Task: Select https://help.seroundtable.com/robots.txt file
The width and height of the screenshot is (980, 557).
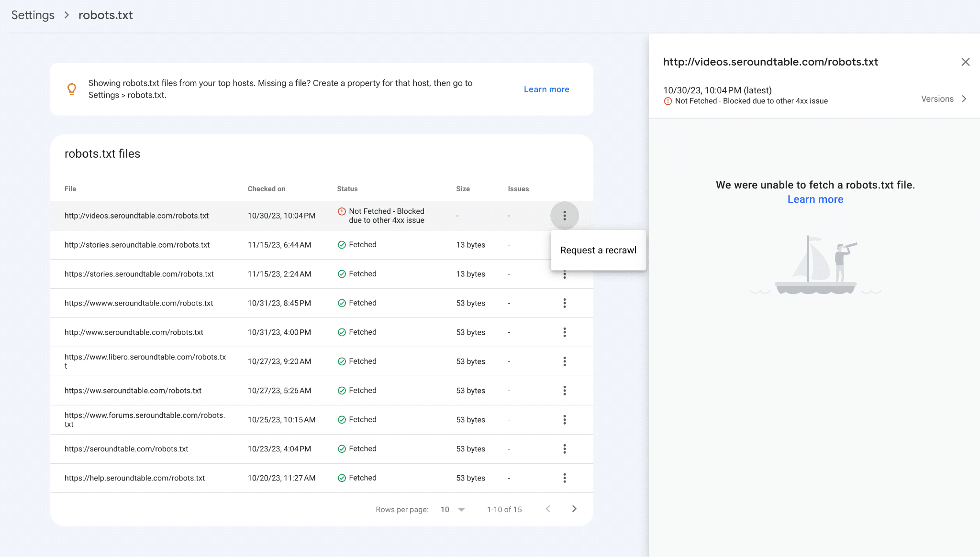Action: [134, 478]
